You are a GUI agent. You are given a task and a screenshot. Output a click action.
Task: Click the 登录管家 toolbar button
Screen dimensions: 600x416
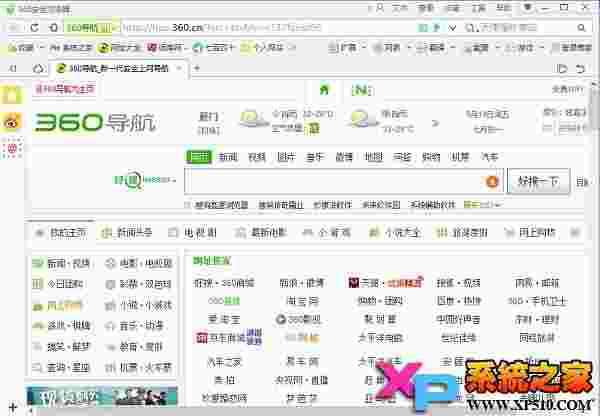click(571, 48)
